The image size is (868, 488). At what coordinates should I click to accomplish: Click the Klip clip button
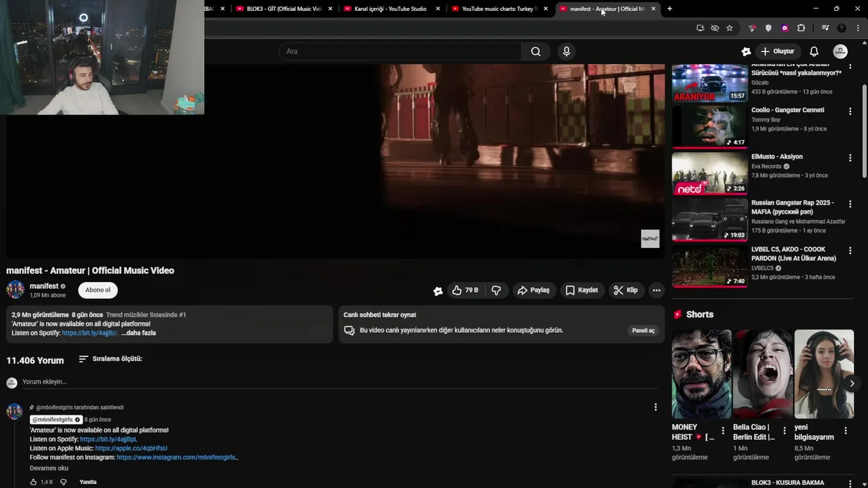pos(625,290)
